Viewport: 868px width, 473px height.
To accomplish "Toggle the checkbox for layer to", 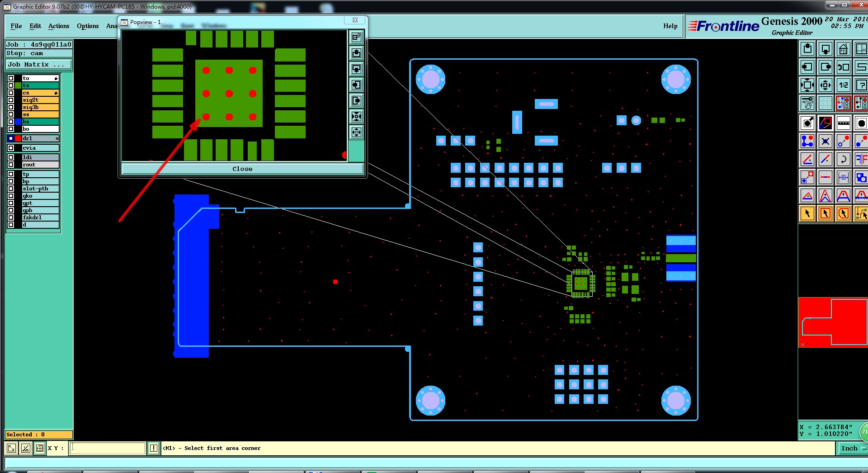I will [11, 78].
